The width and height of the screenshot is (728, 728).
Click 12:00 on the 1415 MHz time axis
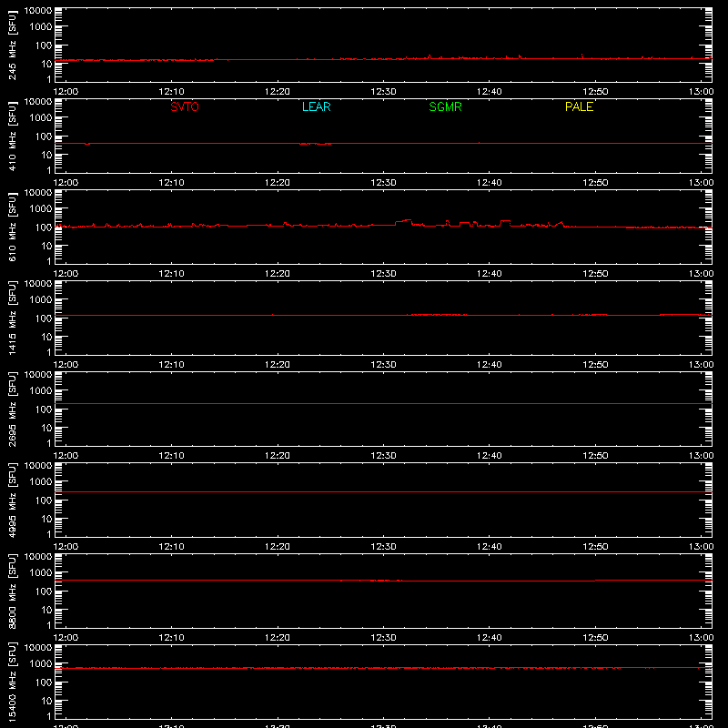pyautogui.click(x=66, y=365)
